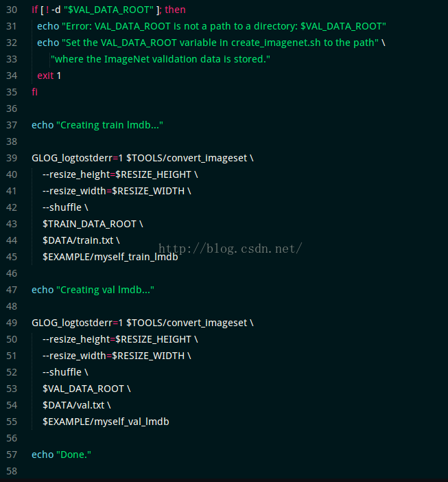Viewport: 448px width, 482px height.
Task: Click the 'fi' keyword on line 35
Action: (x=35, y=92)
